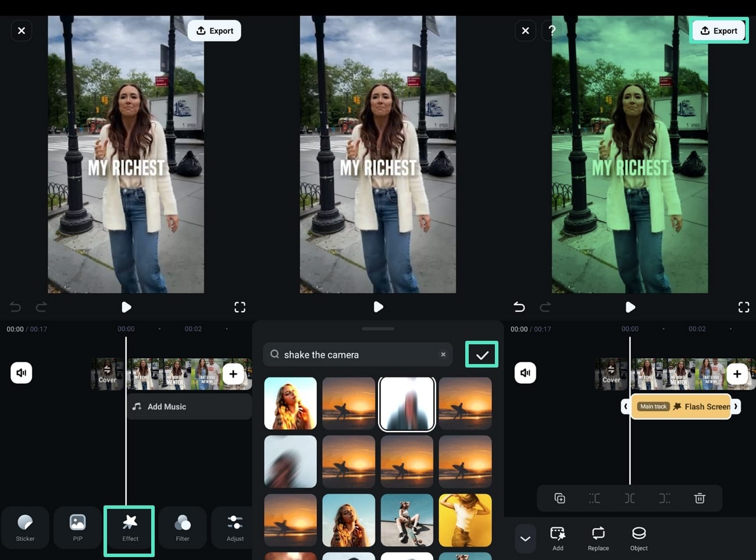Edit the Cover in right screen timeline
Screen dimensions: 756x560
611,374
